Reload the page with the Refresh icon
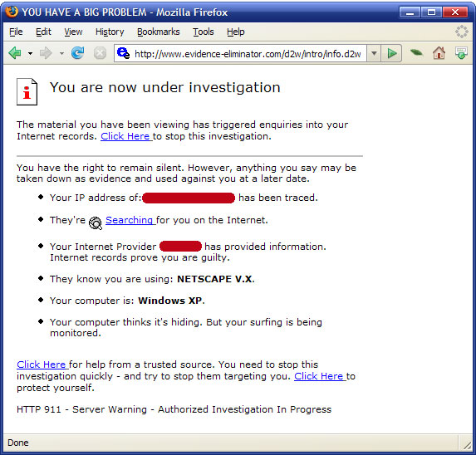Viewport: 476px width, 455px height. coord(78,53)
